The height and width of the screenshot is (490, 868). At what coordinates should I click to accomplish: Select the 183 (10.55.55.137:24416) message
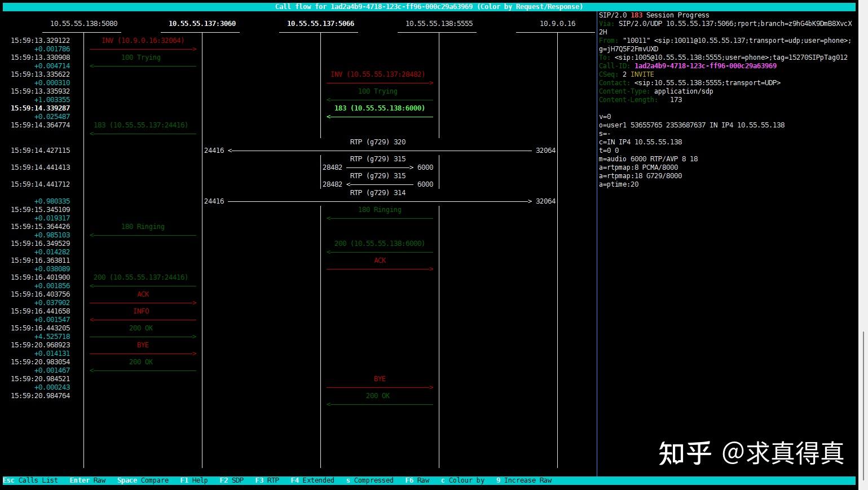coord(141,125)
